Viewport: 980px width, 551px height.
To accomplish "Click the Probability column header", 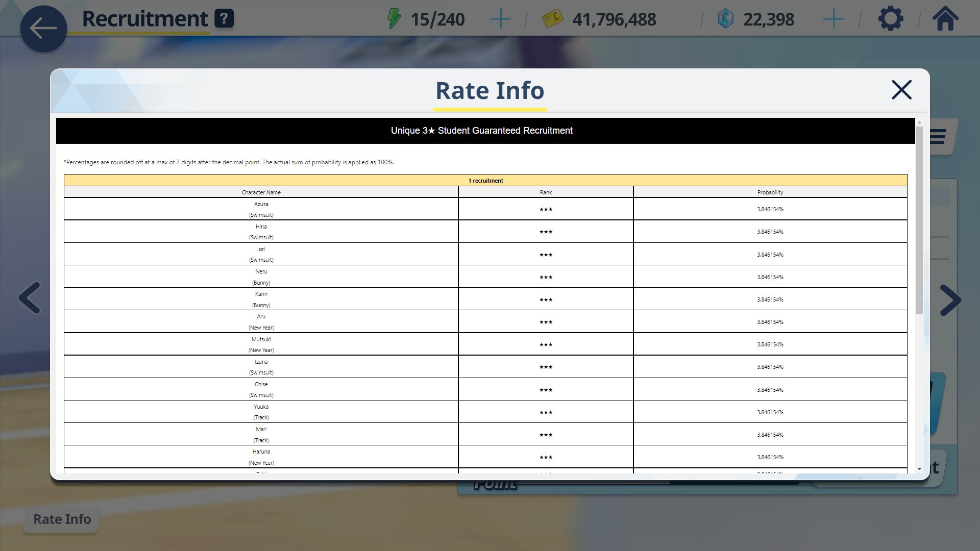I will [x=770, y=192].
